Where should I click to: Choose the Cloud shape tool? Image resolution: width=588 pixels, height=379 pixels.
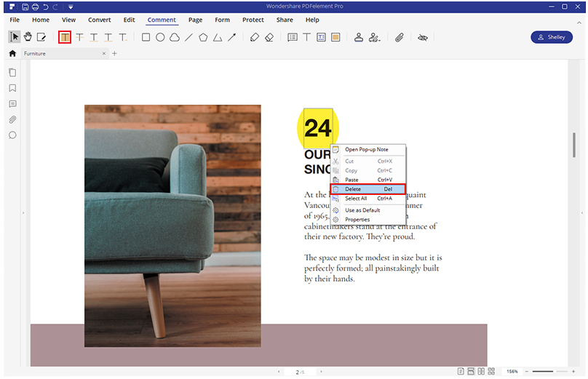coord(175,37)
